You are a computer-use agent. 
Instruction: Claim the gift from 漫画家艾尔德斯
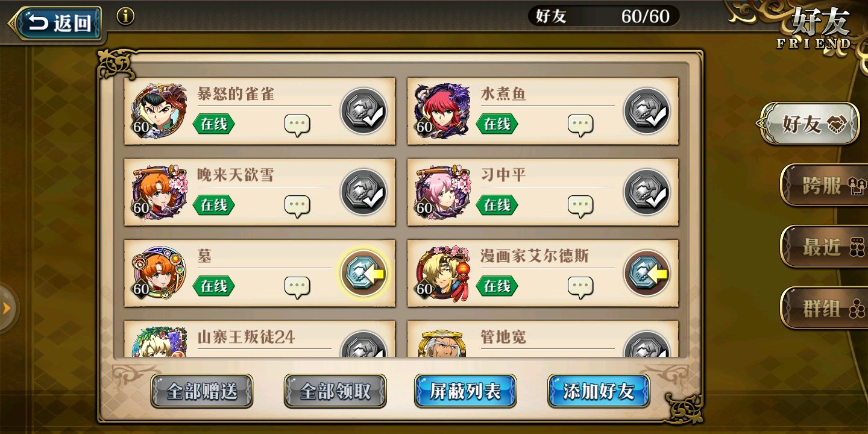click(647, 274)
